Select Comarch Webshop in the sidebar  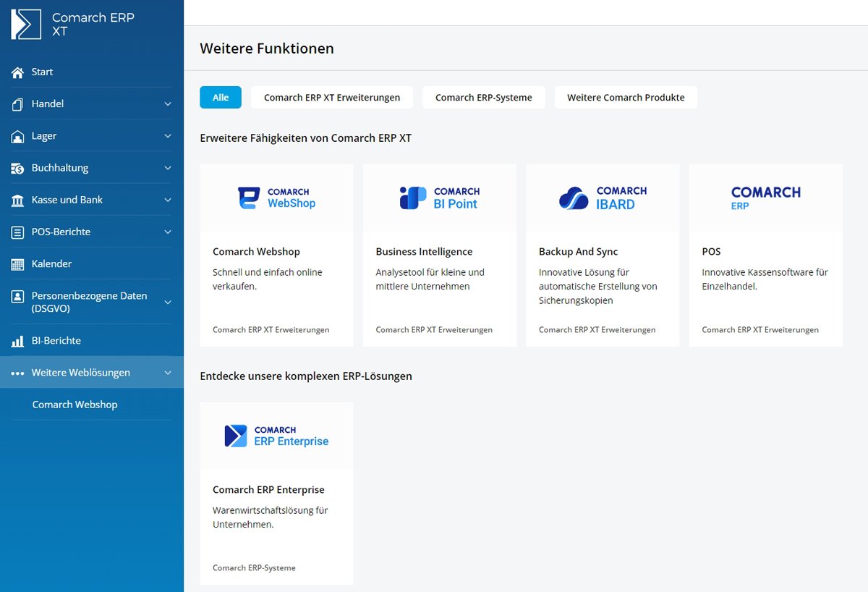tap(75, 404)
